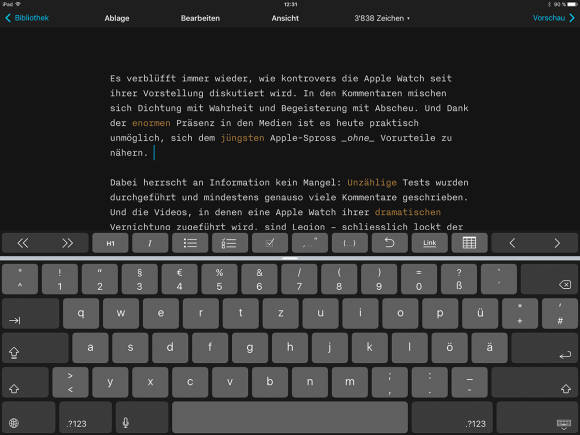Insert parentheses with the (…) button
This screenshot has width=580, height=435.
point(350,243)
